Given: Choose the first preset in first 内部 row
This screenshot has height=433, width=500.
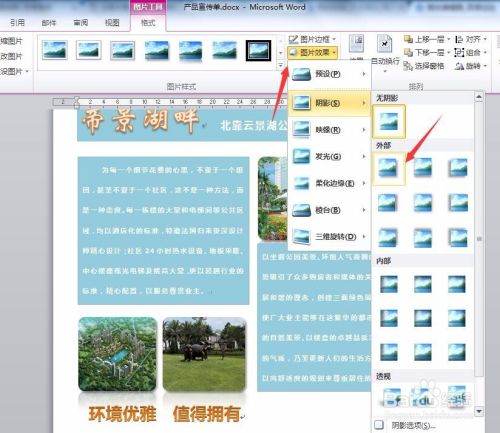Looking at the screenshot, I should coord(389,284).
